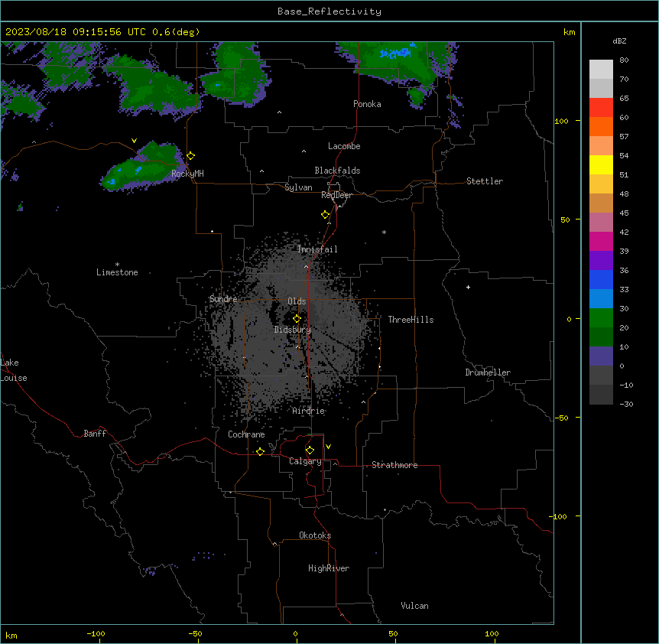
Task: Click blue reflectivity core north of Ponoka
Action: click(395, 53)
